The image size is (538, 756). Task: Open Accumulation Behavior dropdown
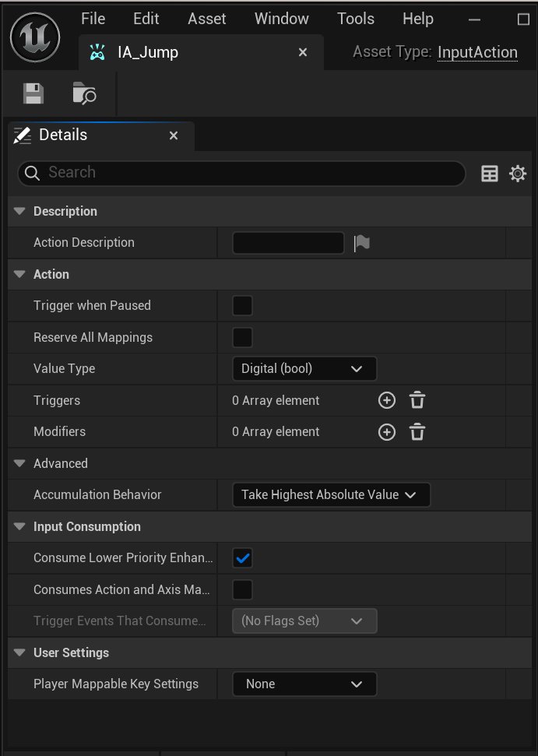(331, 494)
